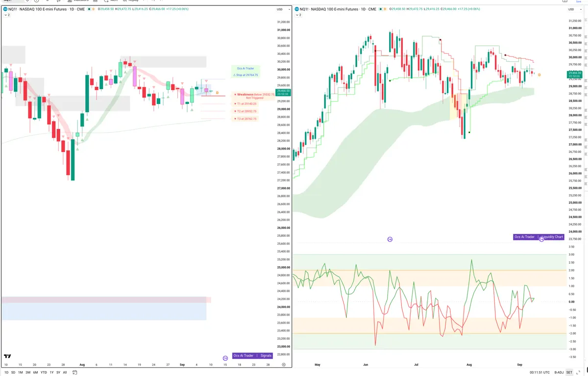Screen dimensions: 588x376
Task: Click the 'Stop at 29764.75' signal box
Action: pos(246,72)
